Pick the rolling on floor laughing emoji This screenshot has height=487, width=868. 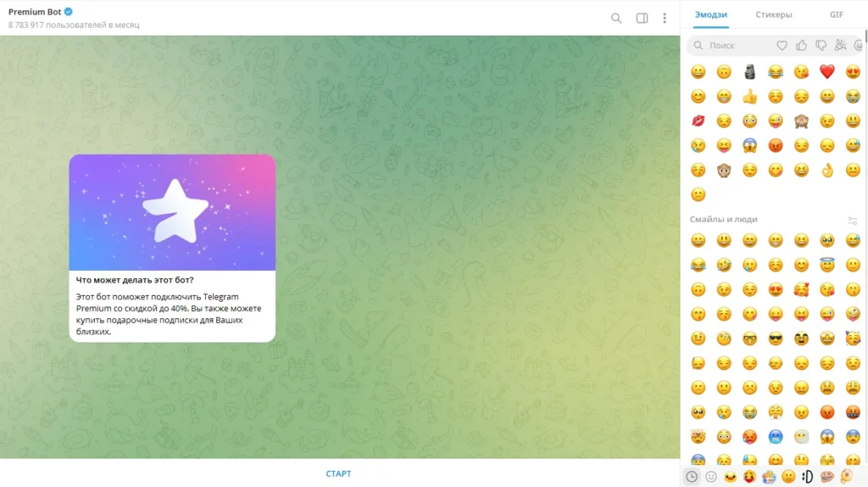[724, 265]
